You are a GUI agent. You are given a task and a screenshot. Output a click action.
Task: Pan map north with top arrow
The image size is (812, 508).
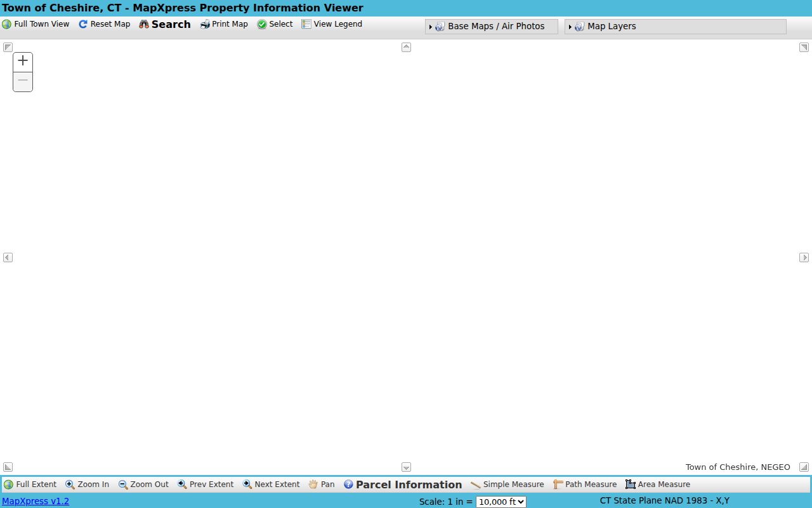[x=406, y=47]
